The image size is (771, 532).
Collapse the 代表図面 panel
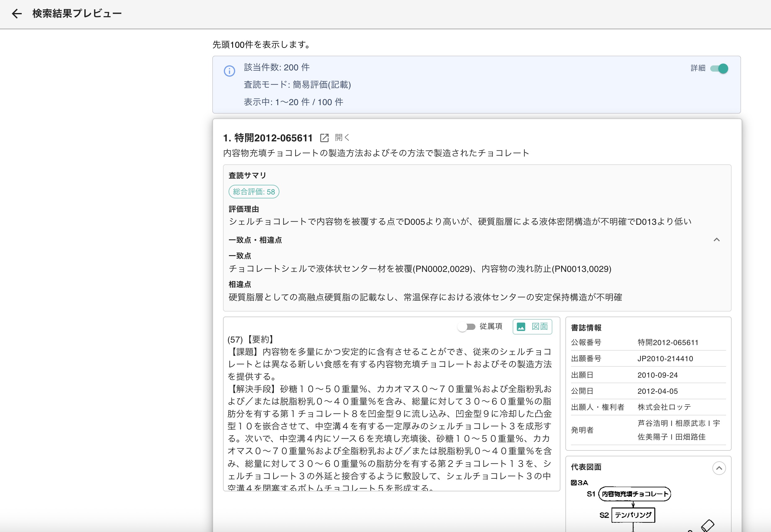tap(719, 468)
